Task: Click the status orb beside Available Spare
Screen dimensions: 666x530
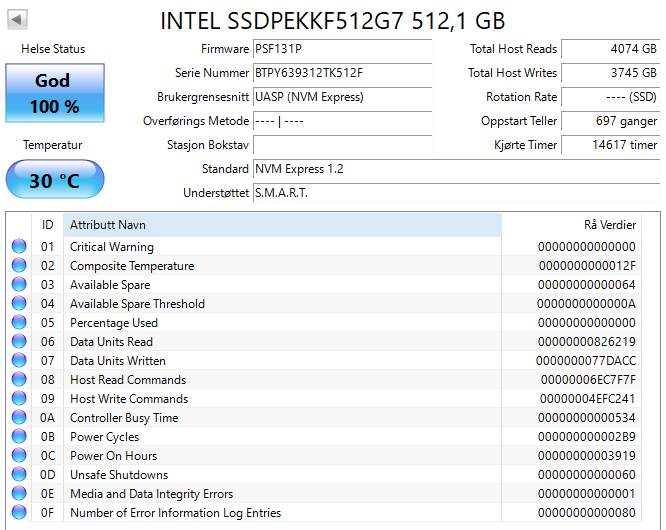Action: pos(19,285)
